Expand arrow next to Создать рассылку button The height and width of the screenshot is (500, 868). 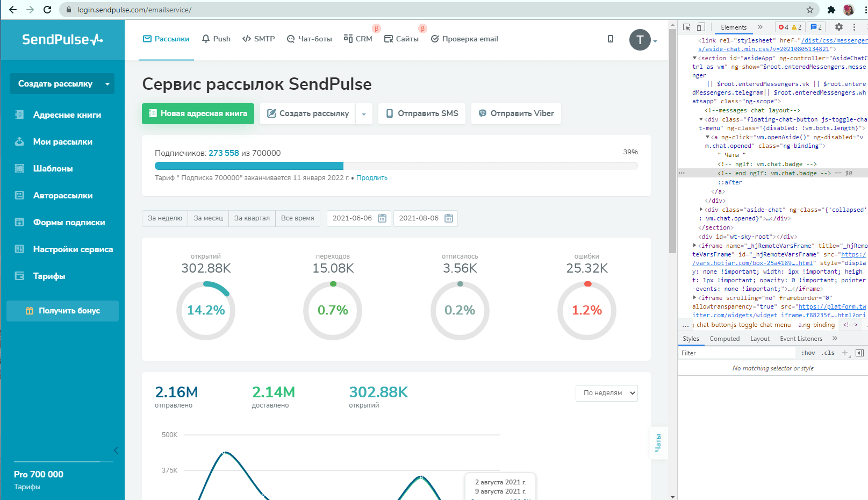364,114
